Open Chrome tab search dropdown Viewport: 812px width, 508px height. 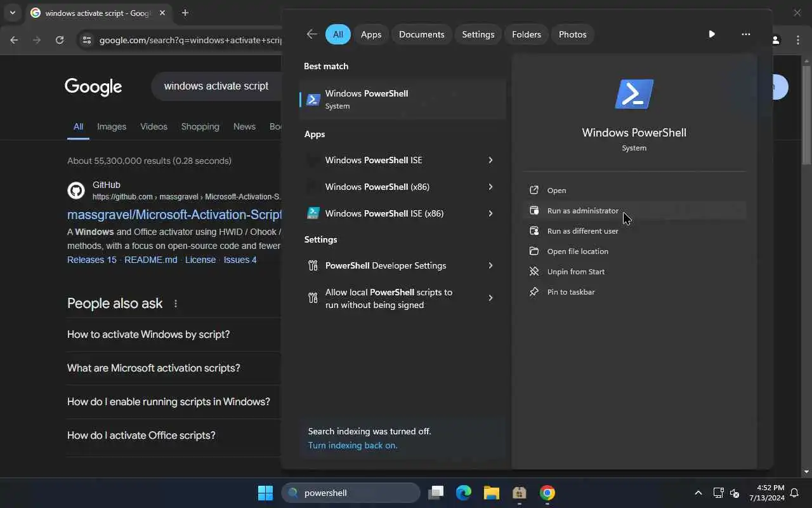(x=12, y=13)
